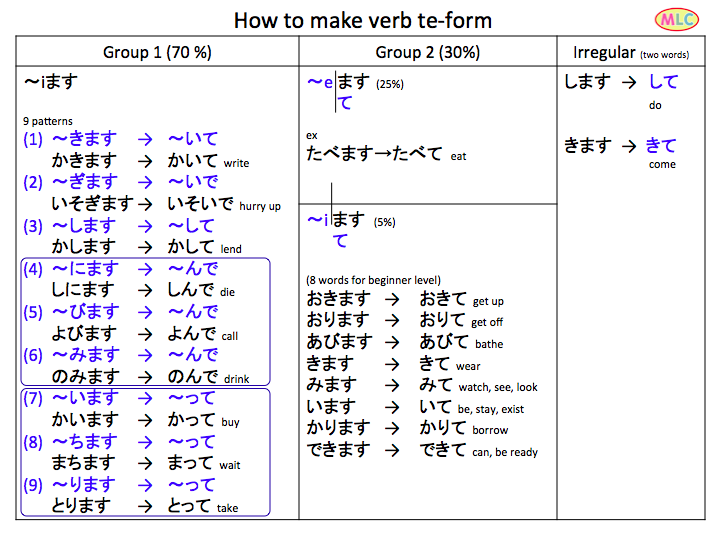The image size is (717, 540).
Task: Click 'きて' meaning wear
Action: point(434,364)
